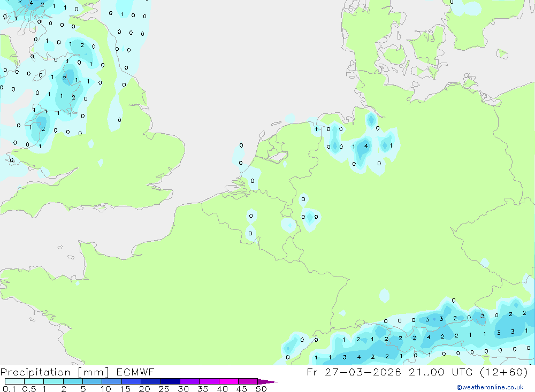The width and height of the screenshot is (535, 392).
Task: Click the 'ECMWF' model label
Action: coord(135,372)
